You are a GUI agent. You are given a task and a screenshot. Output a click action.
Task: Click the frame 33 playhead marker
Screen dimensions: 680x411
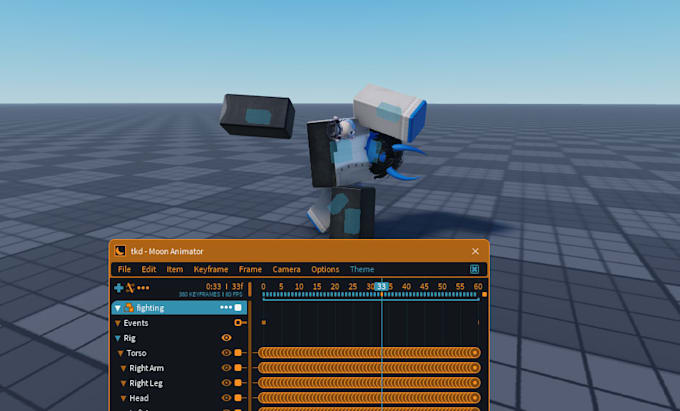(x=381, y=286)
